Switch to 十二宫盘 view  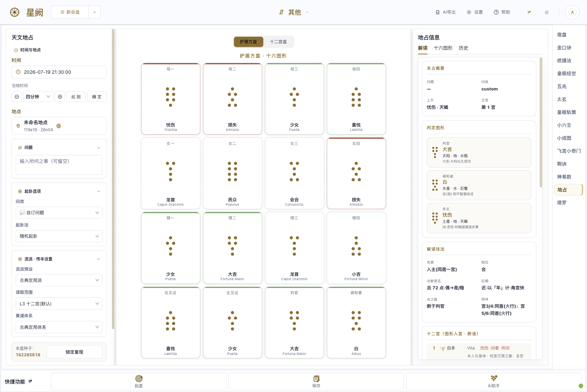click(278, 42)
